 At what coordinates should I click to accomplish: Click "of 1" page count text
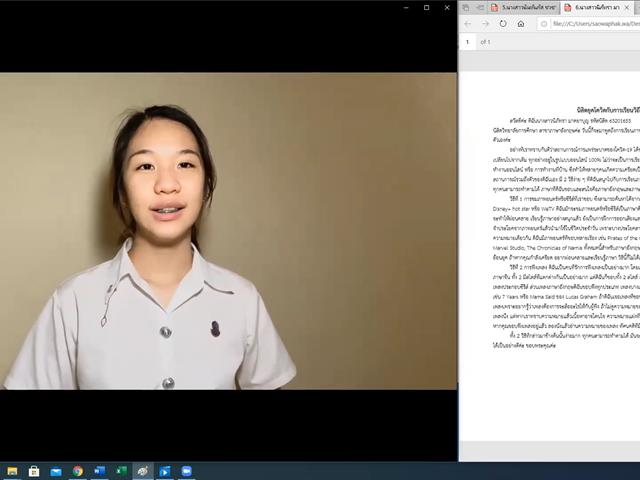click(x=485, y=42)
